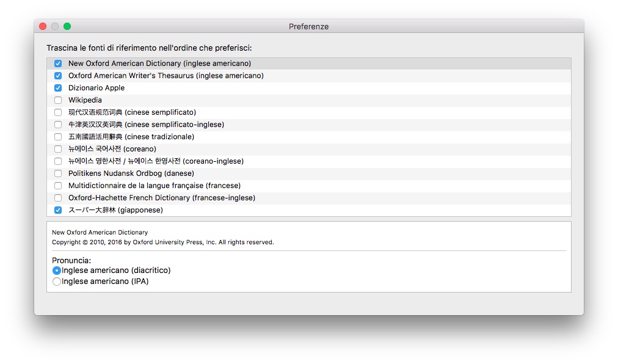Select the Dizionario Apple row label
This screenshot has width=618, height=364.
point(96,88)
